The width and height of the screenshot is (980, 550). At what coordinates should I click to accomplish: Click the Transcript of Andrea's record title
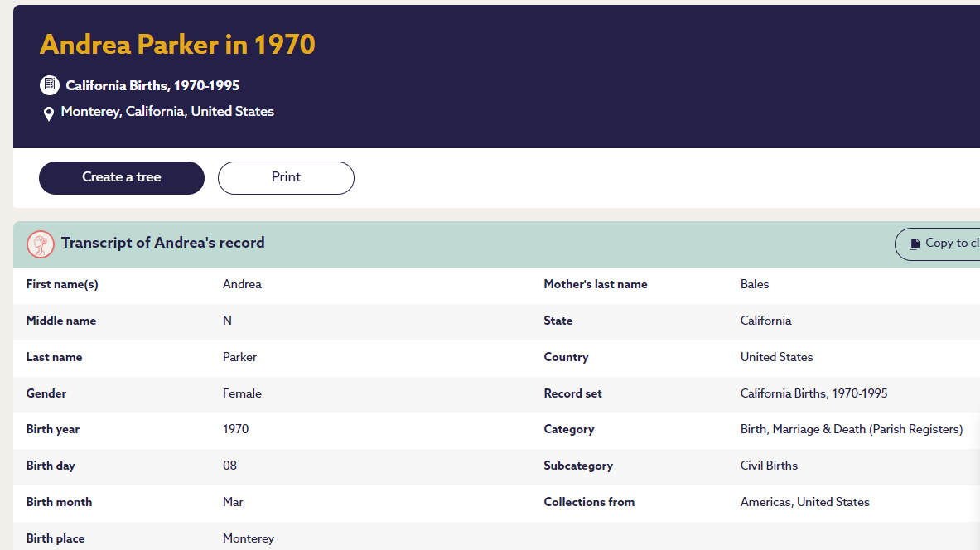tap(163, 243)
